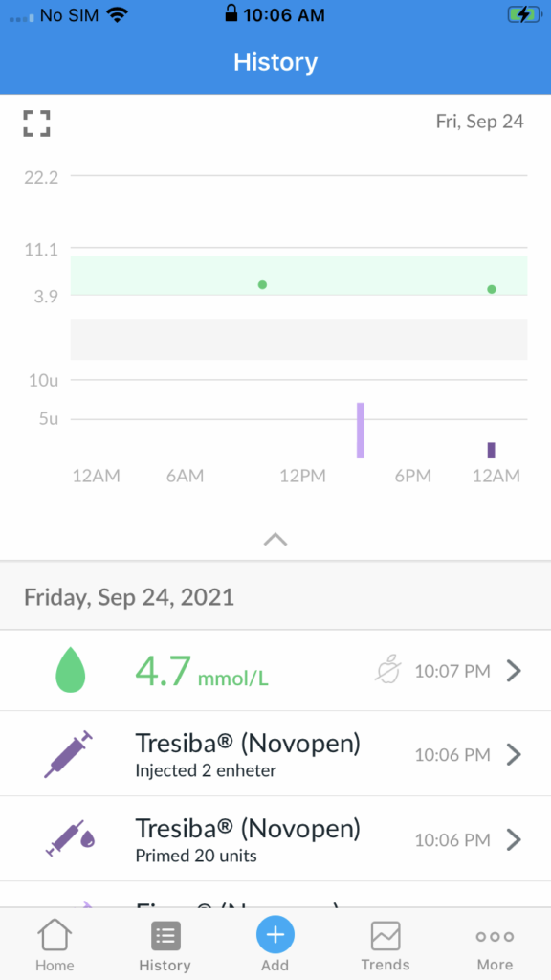
Task: Open the More three-dots icon
Action: [495, 936]
